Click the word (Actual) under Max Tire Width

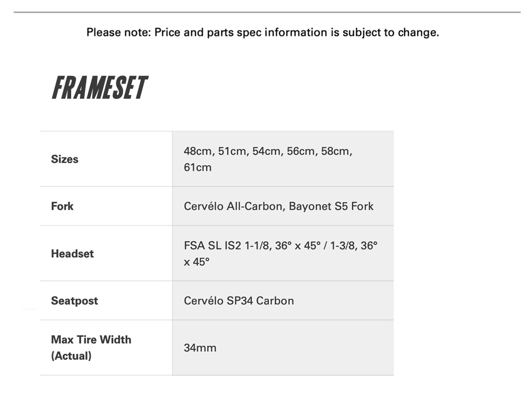pyautogui.click(x=71, y=356)
